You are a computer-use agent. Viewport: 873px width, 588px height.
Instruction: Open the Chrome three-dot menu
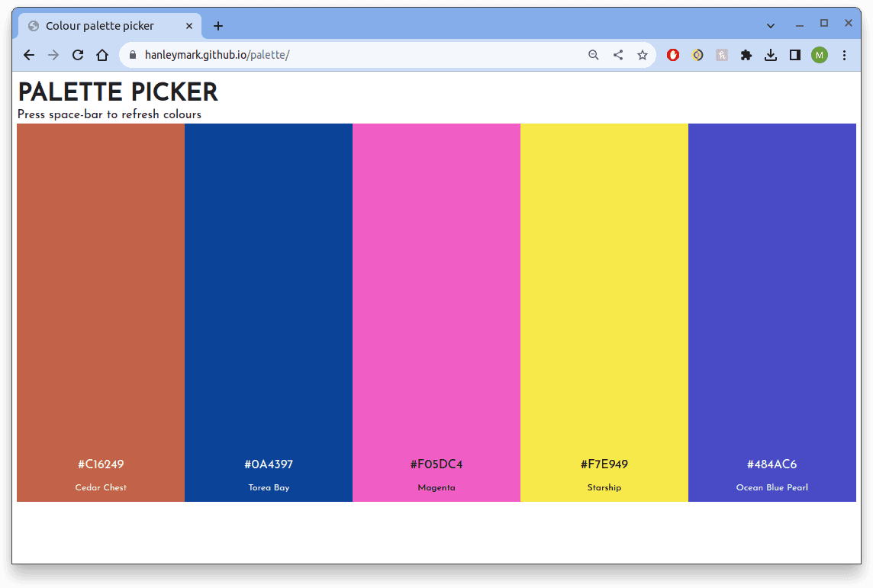coord(845,54)
